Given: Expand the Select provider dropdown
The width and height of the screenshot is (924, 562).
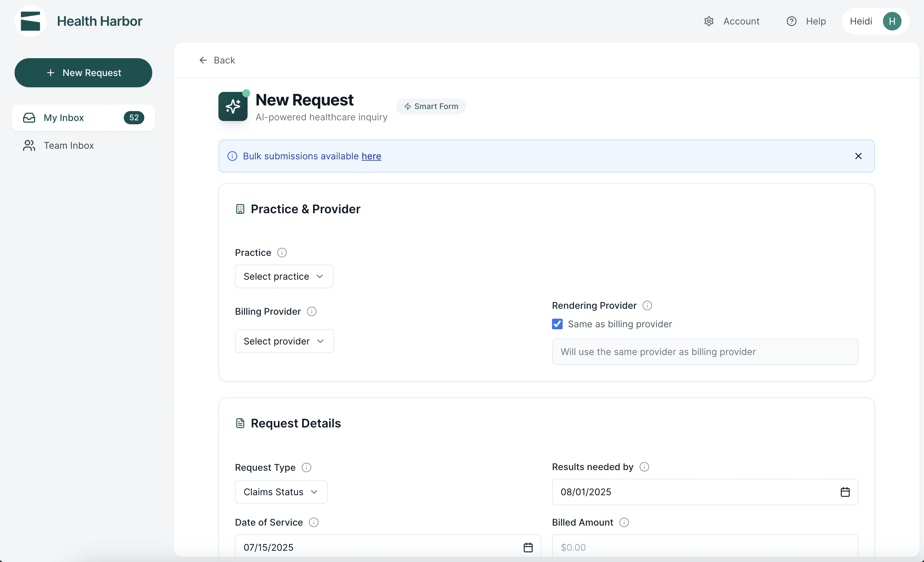Looking at the screenshot, I should click(284, 341).
